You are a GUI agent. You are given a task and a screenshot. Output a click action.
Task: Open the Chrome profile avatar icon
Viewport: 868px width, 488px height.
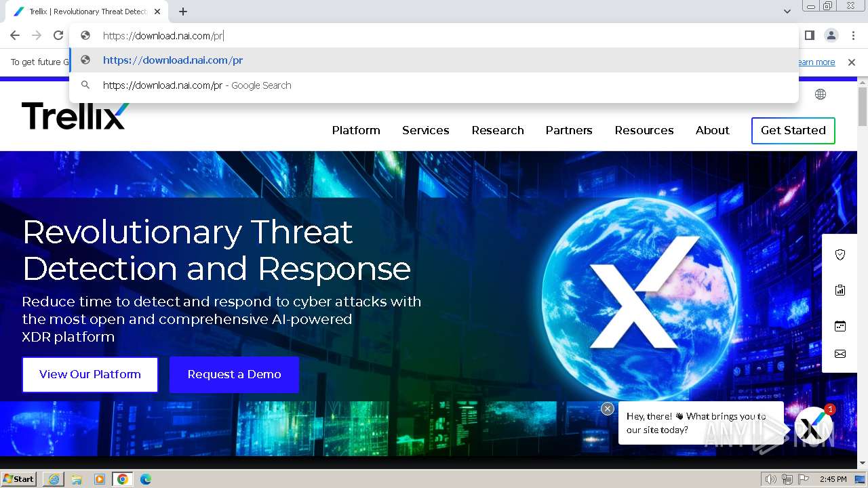(x=831, y=35)
